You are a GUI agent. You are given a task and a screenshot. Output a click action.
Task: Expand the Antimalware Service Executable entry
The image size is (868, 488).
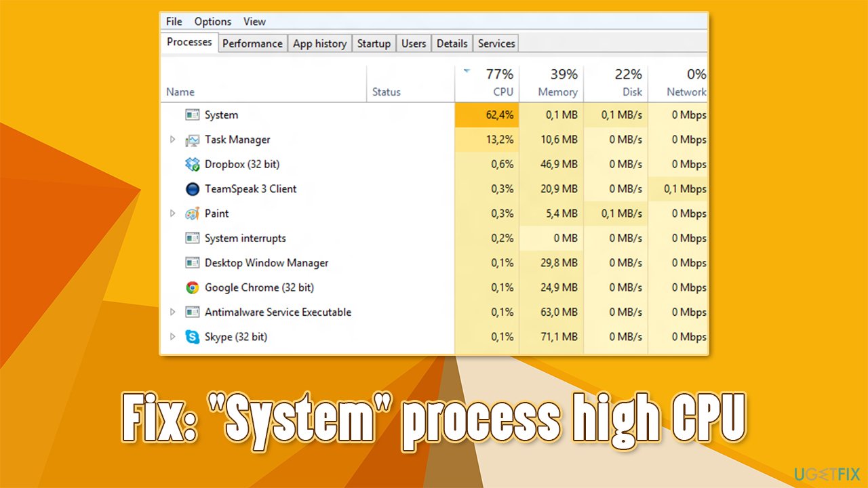point(172,312)
